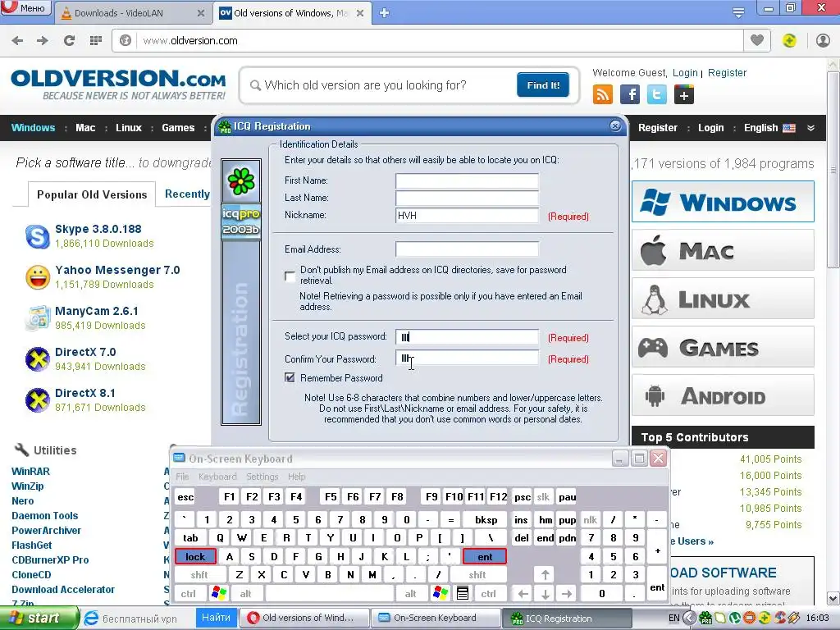The width and height of the screenshot is (840, 630).
Task: Open the Mac category button on right
Action: tap(723, 250)
